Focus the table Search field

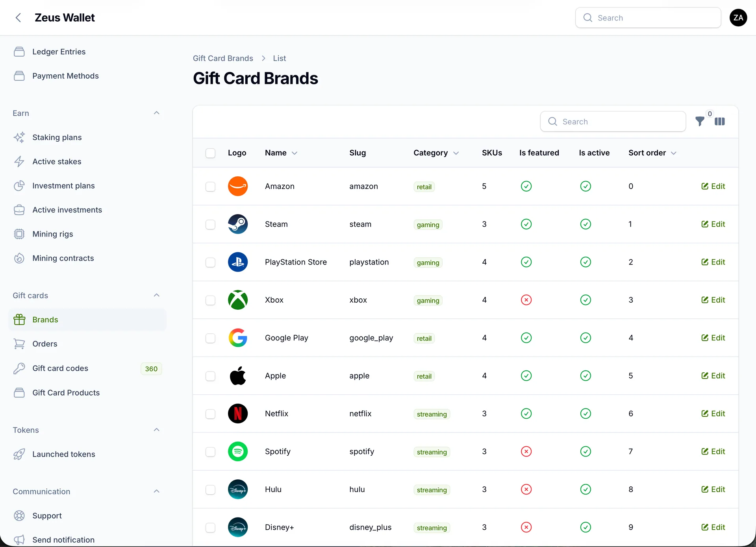click(613, 122)
